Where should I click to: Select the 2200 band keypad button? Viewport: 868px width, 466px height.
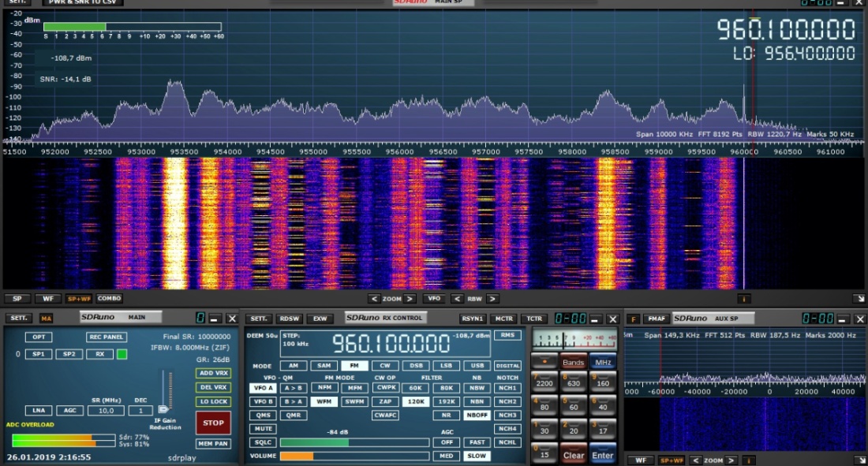click(x=544, y=382)
